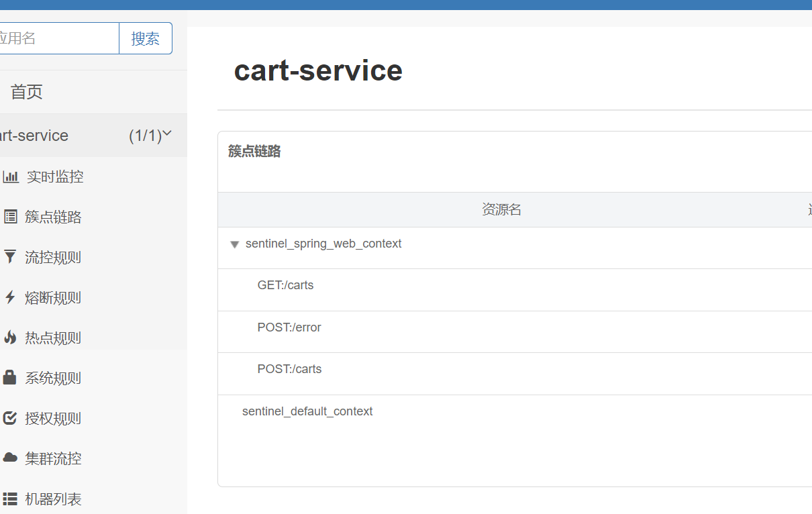The height and width of the screenshot is (514, 812).
Task: Click the cloud icon for 集群流控
Action: click(x=10, y=458)
